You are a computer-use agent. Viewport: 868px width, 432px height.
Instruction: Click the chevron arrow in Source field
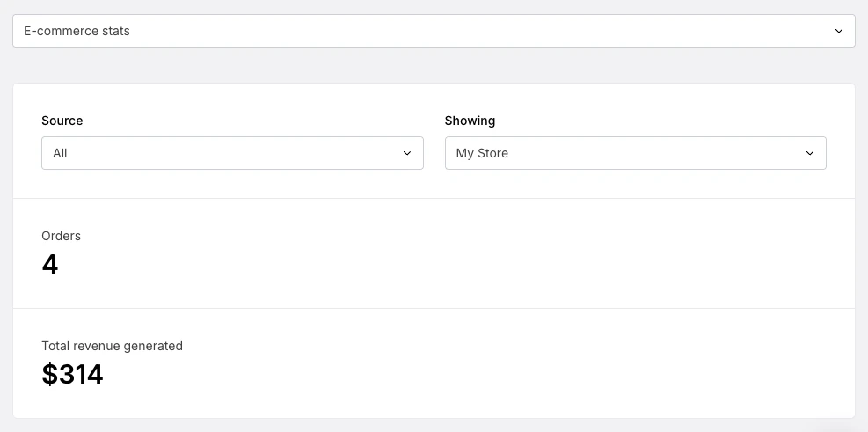(407, 153)
